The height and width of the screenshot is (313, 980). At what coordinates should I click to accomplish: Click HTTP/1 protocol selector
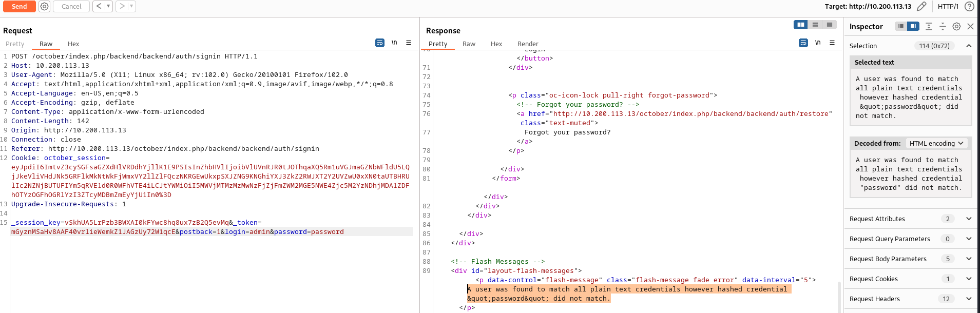tap(948, 7)
